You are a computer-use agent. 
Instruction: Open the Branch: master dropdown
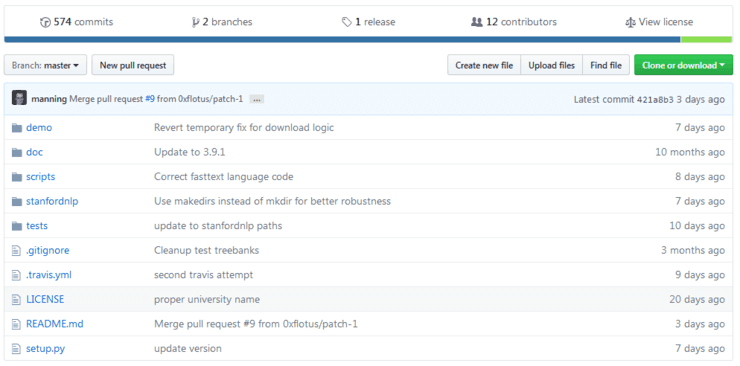click(45, 65)
